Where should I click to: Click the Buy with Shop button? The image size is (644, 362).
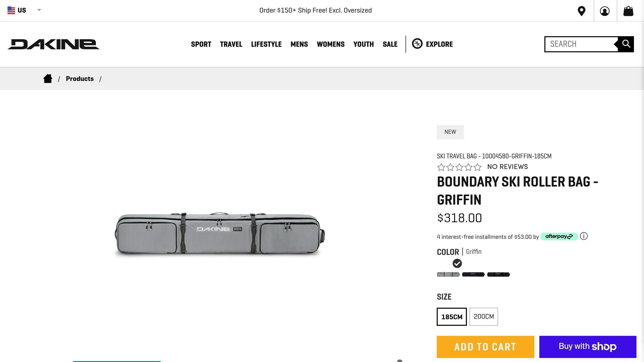tap(588, 347)
